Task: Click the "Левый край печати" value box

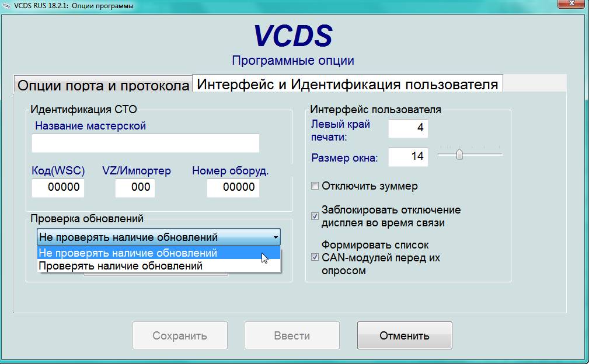Action: [408, 128]
